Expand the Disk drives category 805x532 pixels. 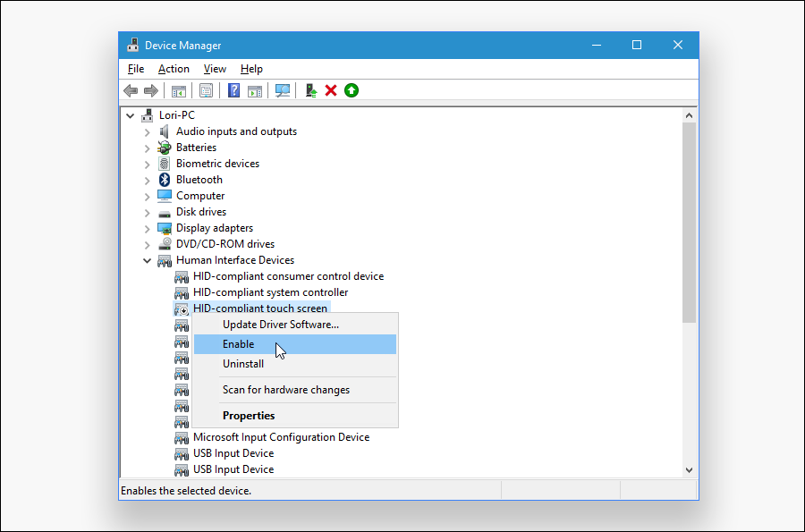click(148, 213)
